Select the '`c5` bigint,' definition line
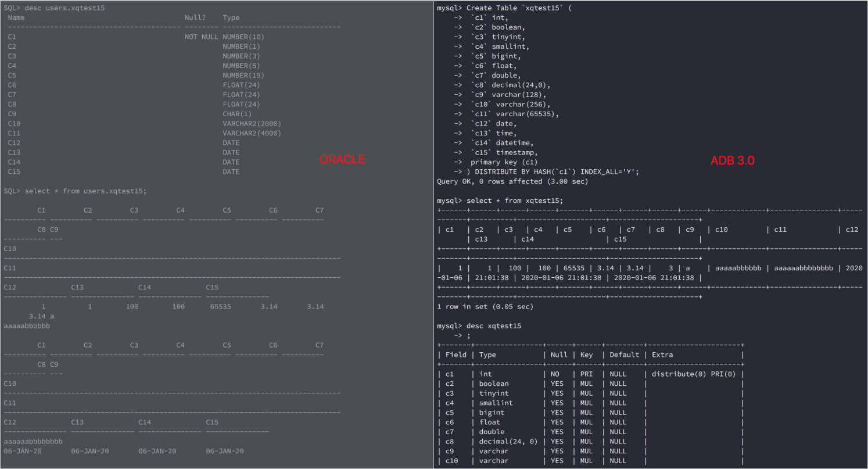The width and height of the screenshot is (868, 469). click(496, 56)
